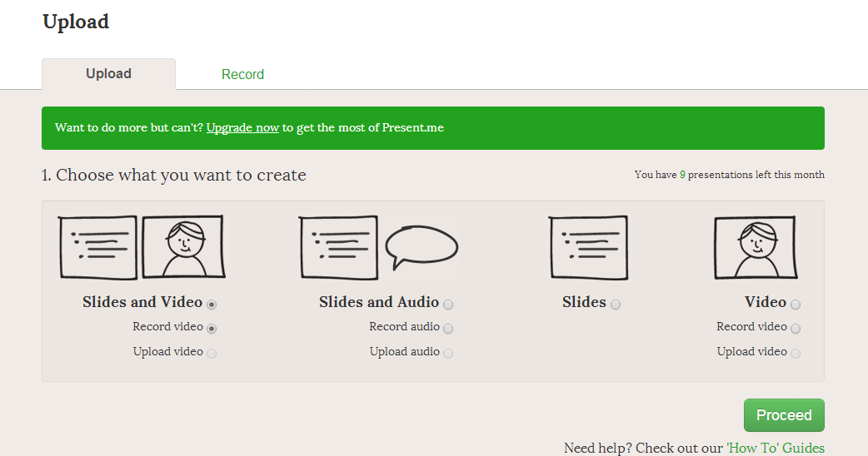868x456 pixels.
Task: Click the Slides and Audio illustration
Action: 379,247
